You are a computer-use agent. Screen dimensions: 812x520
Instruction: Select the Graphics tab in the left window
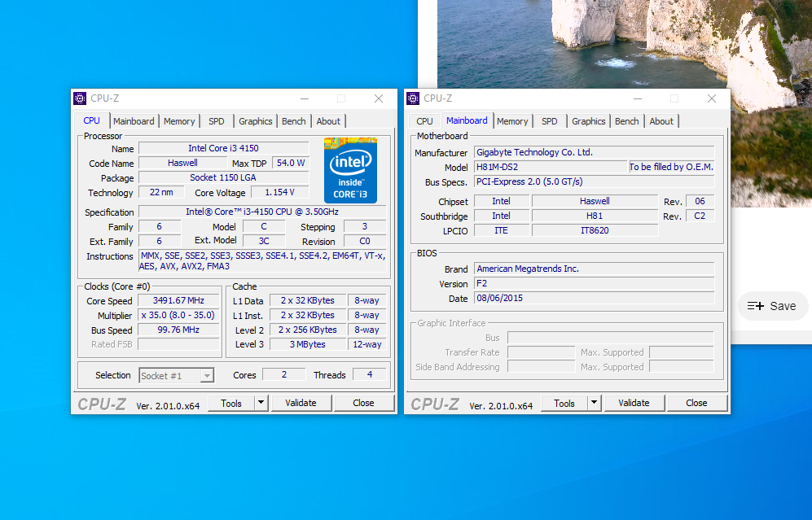255,121
